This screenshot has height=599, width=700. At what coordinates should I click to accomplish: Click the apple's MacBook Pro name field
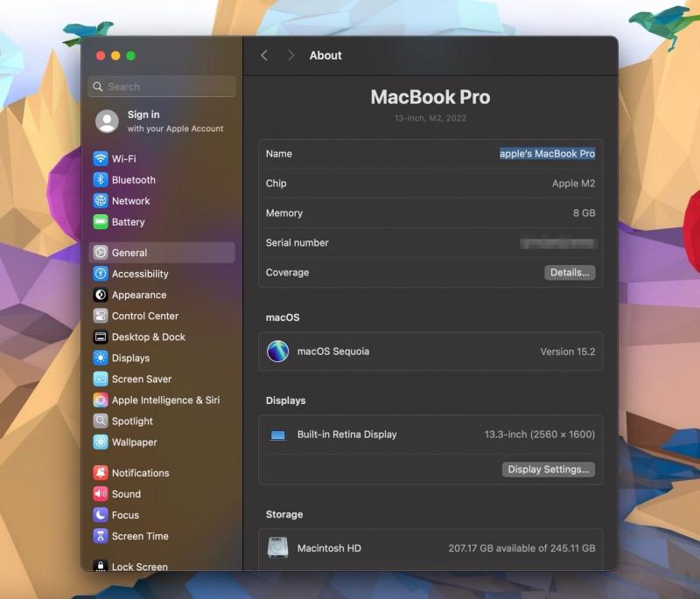pos(547,153)
